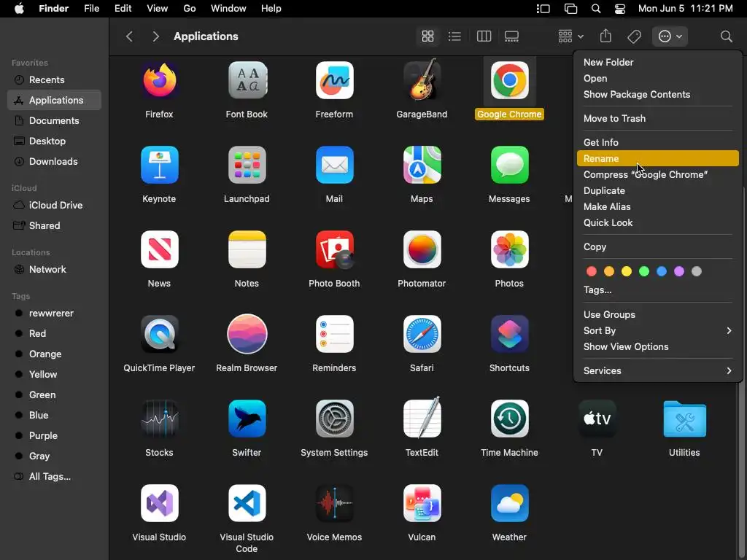Screen dimensions: 747x560
Task: Open the Firefox application icon
Action: 159,80
